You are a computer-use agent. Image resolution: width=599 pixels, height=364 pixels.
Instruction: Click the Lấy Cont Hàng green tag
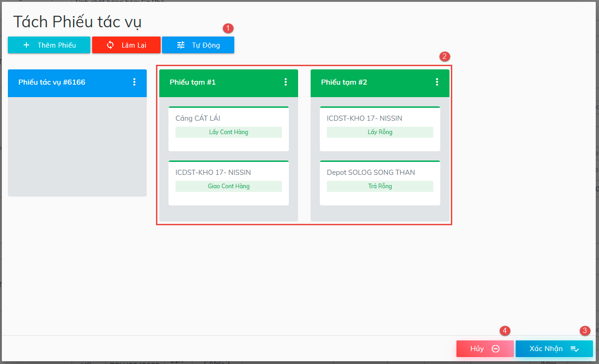228,132
